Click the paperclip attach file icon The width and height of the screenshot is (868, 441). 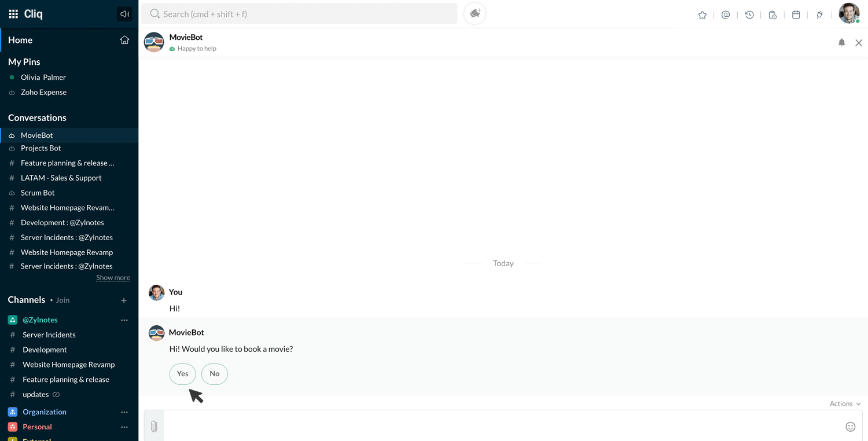pos(154,427)
